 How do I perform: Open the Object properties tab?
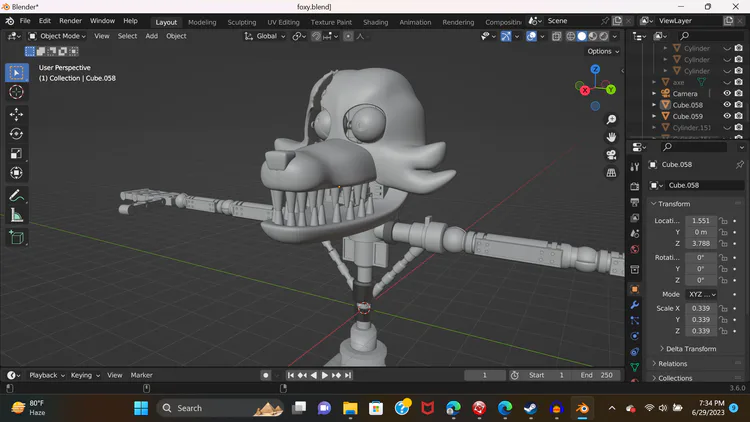pos(635,289)
